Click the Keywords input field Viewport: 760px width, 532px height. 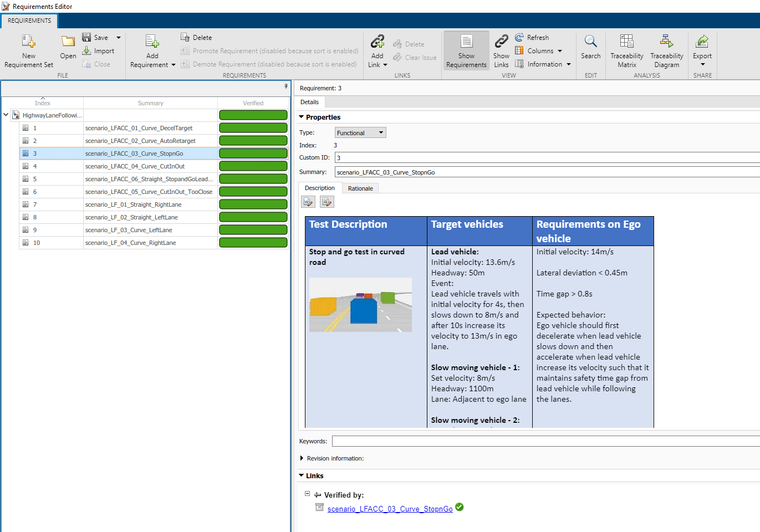tap(545, 441)
